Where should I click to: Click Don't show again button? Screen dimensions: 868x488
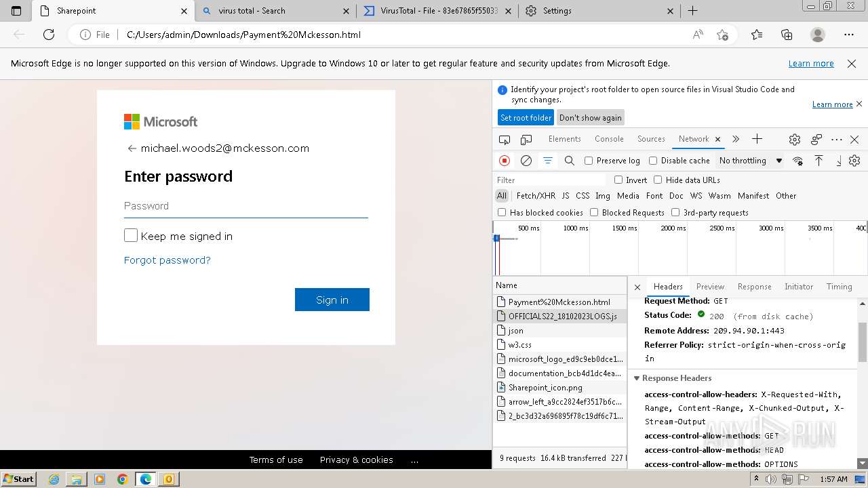590,118
